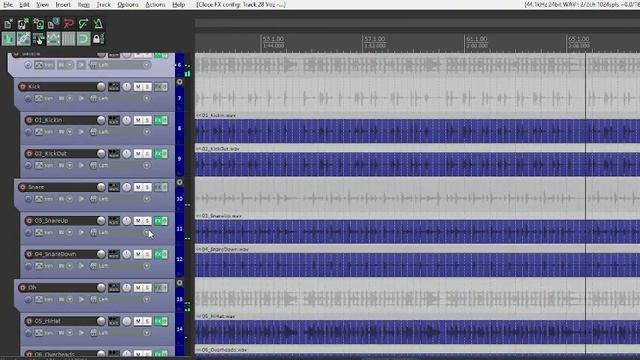Toggle the metronome icon

[98, 24]
